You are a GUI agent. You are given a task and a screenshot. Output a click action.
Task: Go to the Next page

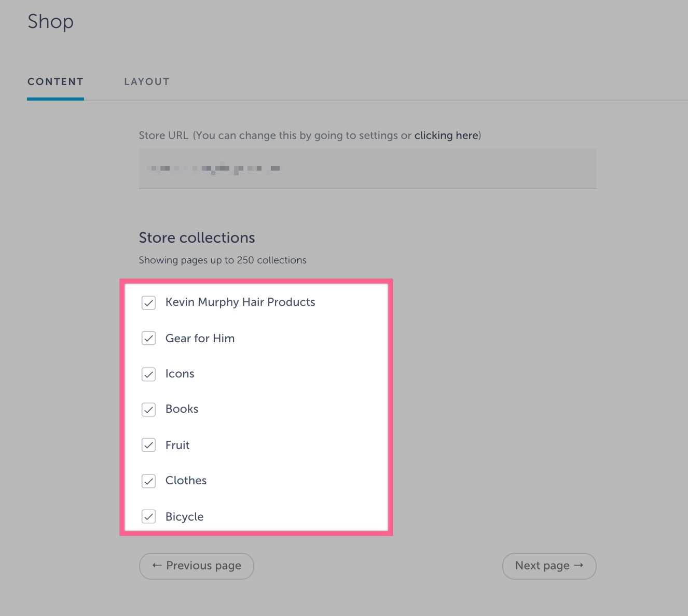coord(549,566)
